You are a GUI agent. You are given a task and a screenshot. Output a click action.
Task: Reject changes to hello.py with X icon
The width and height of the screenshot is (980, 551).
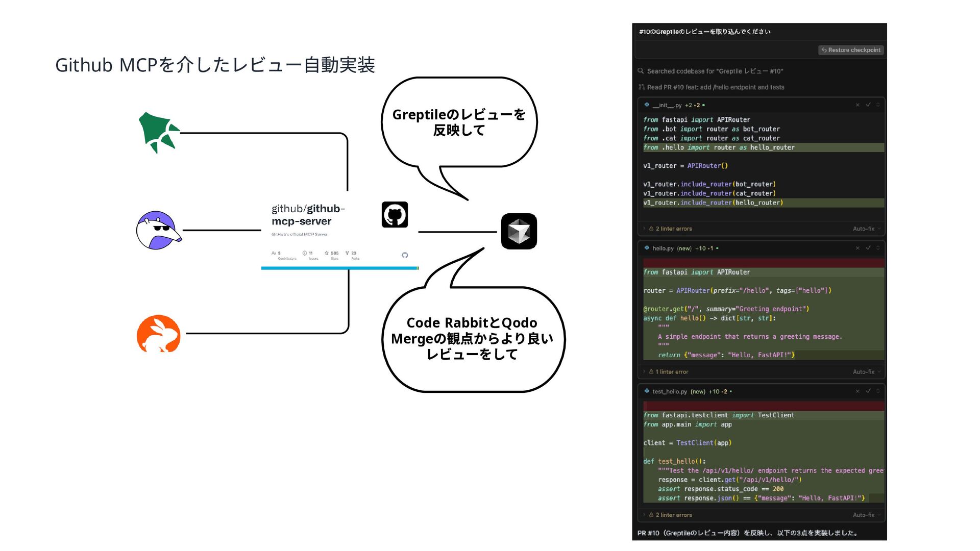857,248
